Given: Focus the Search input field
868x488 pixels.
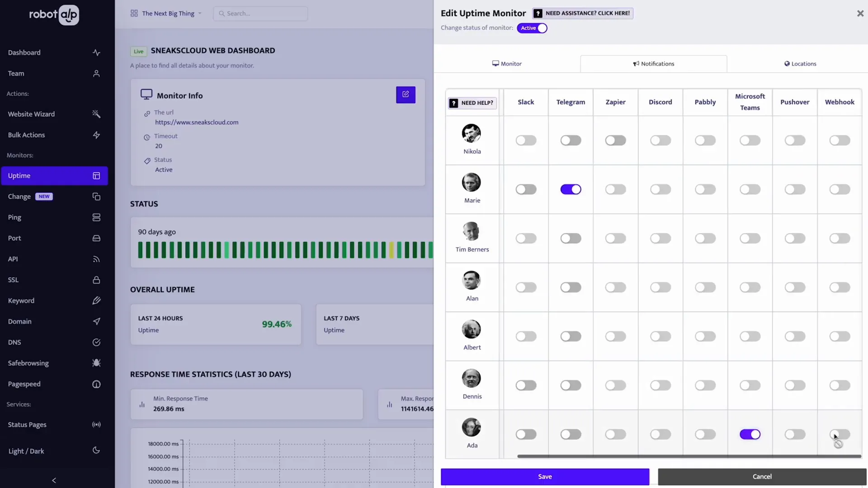Looking at the screenshot, I should coord(260,14).
